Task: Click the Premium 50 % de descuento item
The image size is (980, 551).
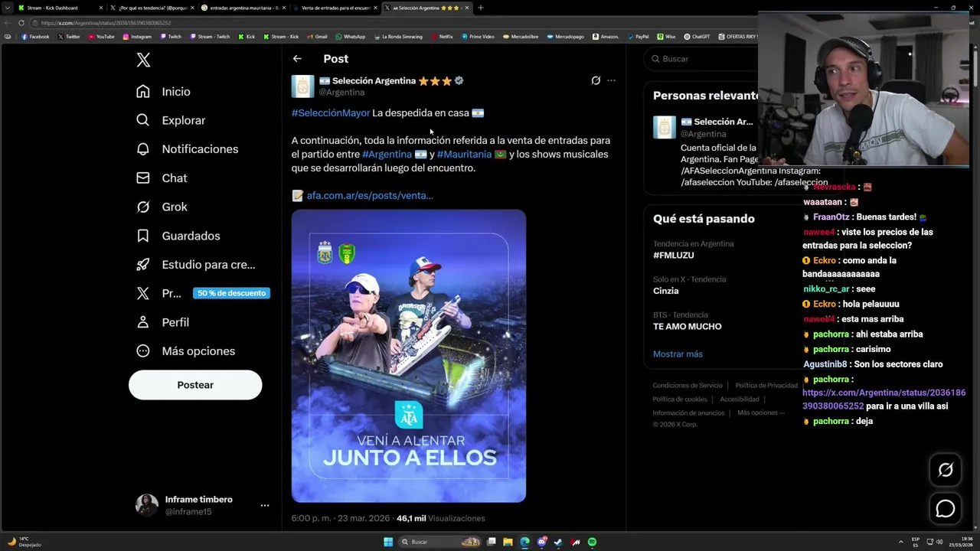Action: pos(202,293)
